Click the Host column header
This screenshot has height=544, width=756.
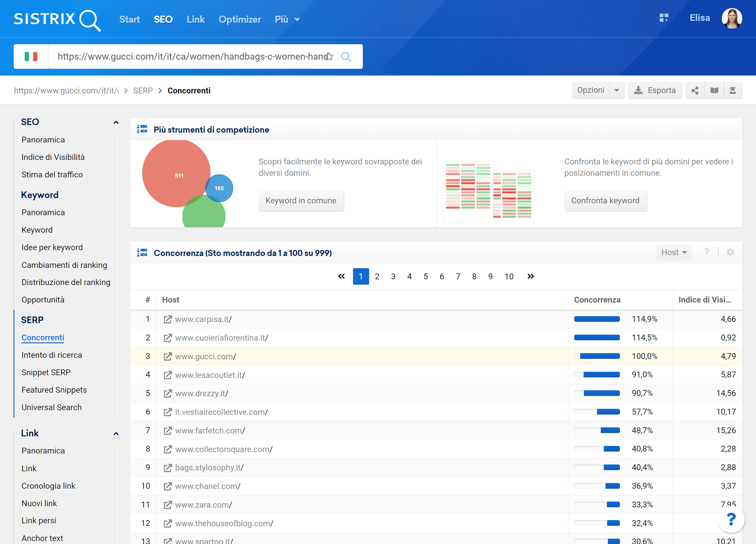171,300
